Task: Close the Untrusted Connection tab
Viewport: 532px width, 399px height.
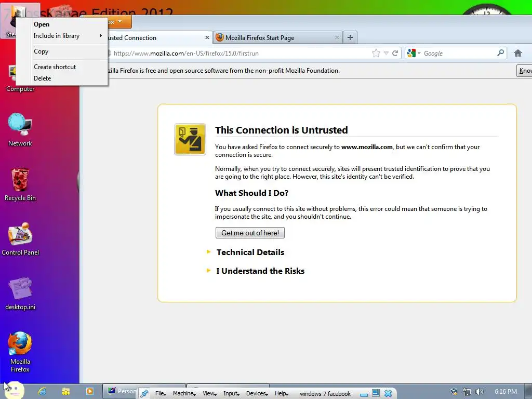Action: coord(207,37)
